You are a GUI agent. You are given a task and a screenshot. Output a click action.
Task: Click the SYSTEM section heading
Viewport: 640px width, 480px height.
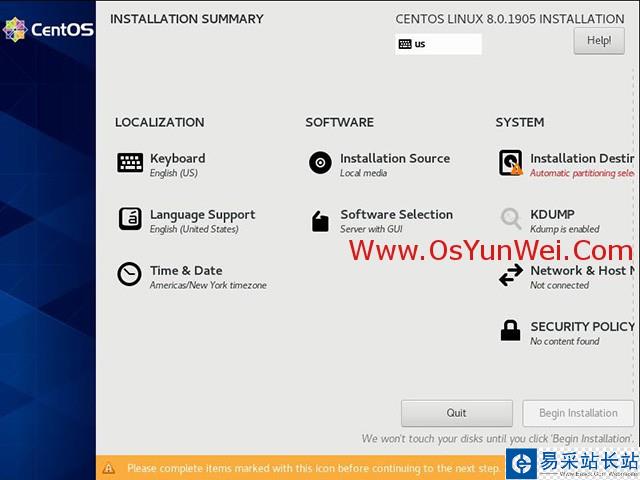[x=520, y=122]
